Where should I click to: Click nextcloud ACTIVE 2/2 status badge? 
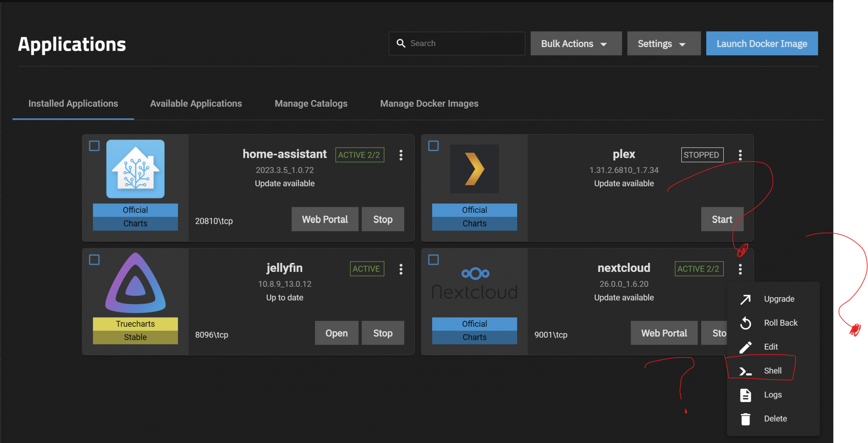699,269
